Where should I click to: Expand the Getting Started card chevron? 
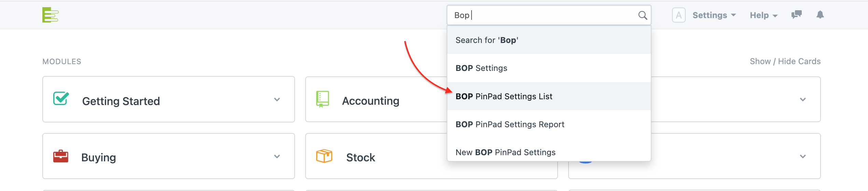pos(277,100)
